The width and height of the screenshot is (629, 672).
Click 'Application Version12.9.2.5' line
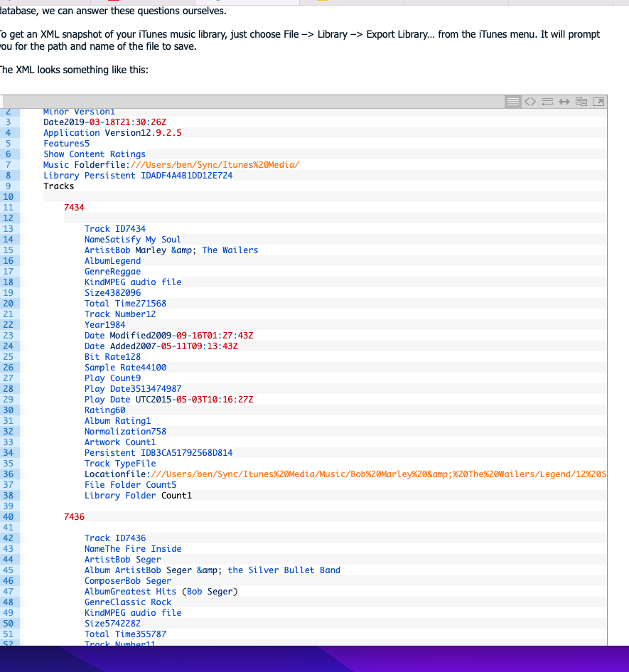112,133
